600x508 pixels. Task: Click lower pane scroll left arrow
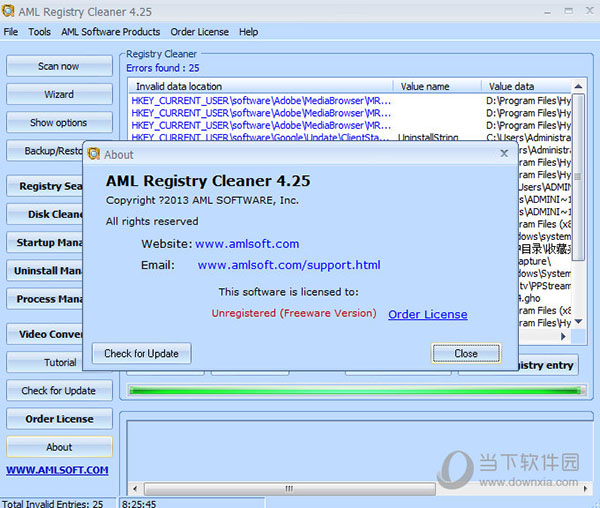[135, 488]
